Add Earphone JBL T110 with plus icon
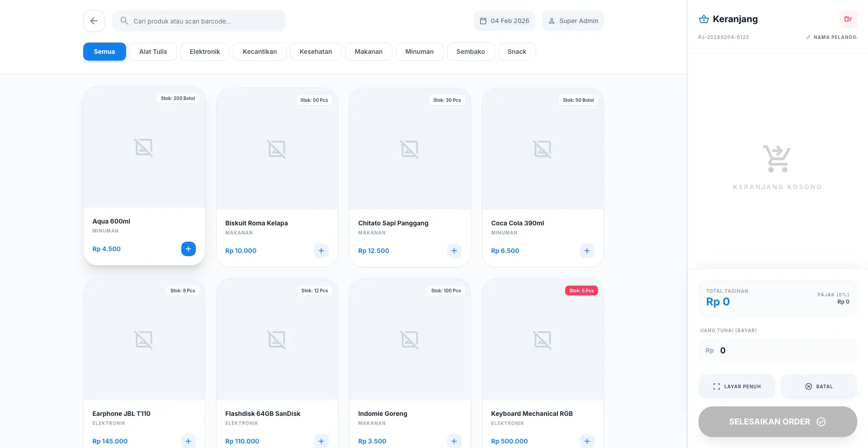Screen dimensions: 868x448 tap(188, 441)
